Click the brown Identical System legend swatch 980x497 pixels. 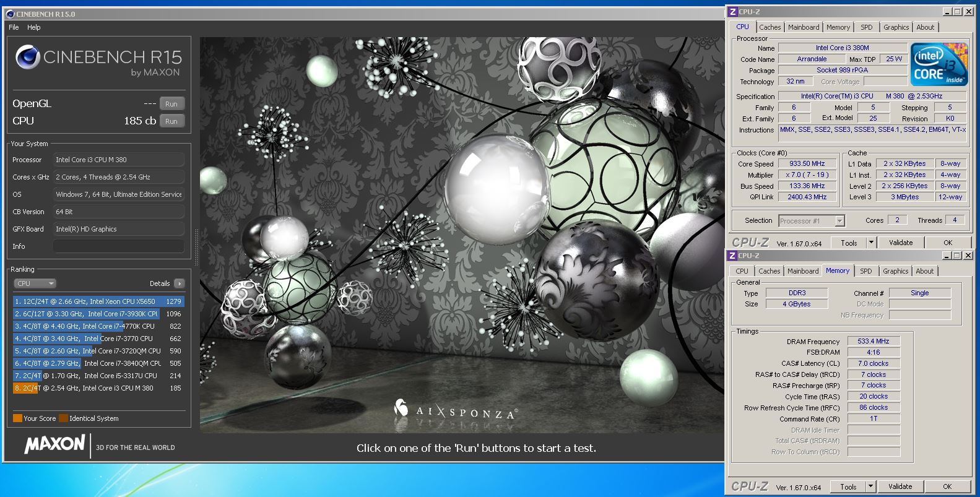(x=63, y=418)
